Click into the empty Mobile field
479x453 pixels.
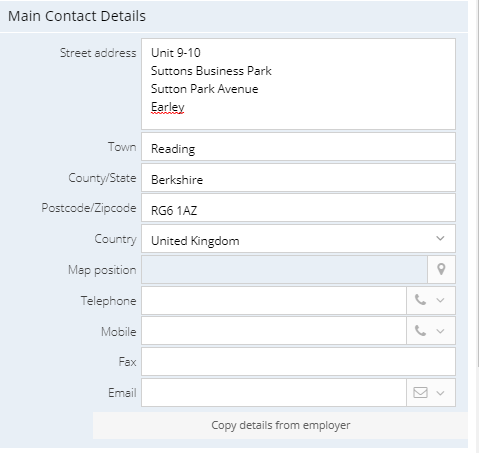[274, 331]
